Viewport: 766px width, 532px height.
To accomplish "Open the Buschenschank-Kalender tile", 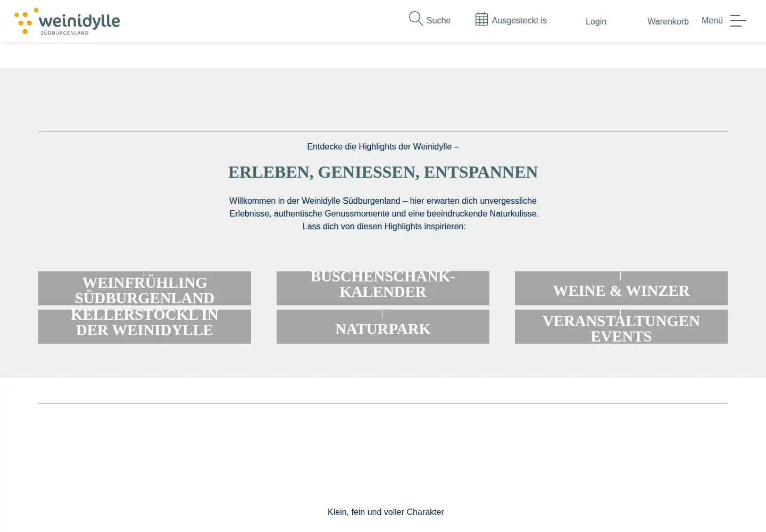I will 383,288.
